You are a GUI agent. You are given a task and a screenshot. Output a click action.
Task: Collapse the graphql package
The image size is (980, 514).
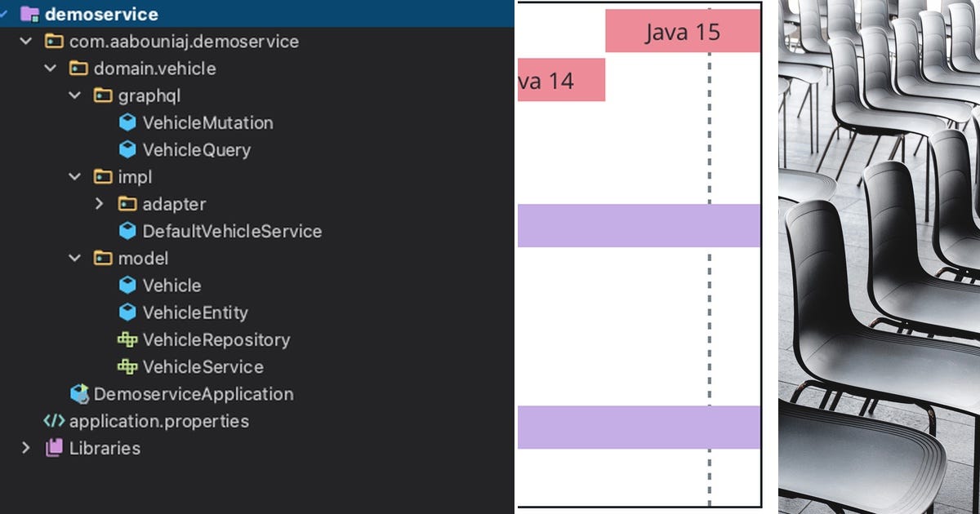tap(75, 95)
